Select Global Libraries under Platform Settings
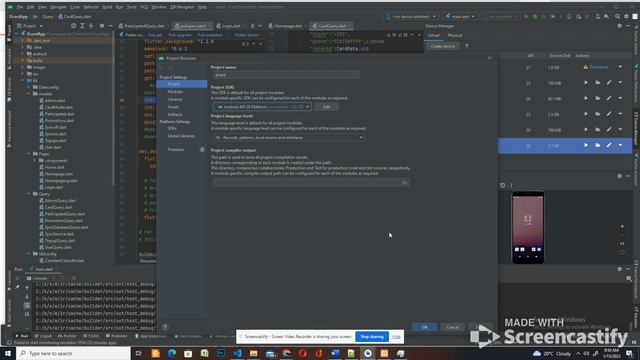This screenshot has width=640, height=360. point(181,136)
